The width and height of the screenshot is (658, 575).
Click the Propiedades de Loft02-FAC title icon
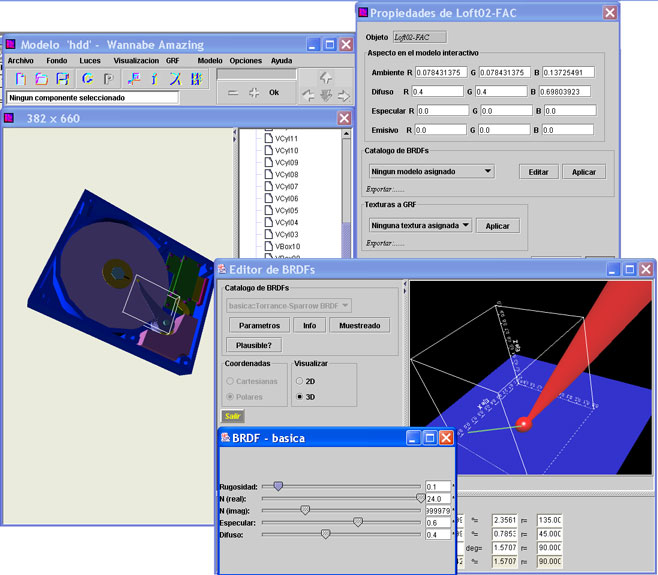click(x=363, y=13)
